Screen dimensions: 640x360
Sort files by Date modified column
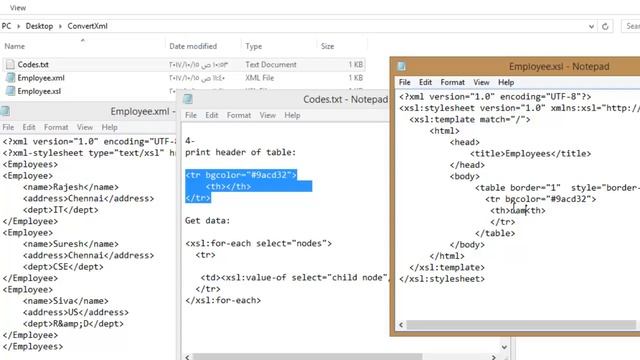pyautogui.click(x=193, y=47)
